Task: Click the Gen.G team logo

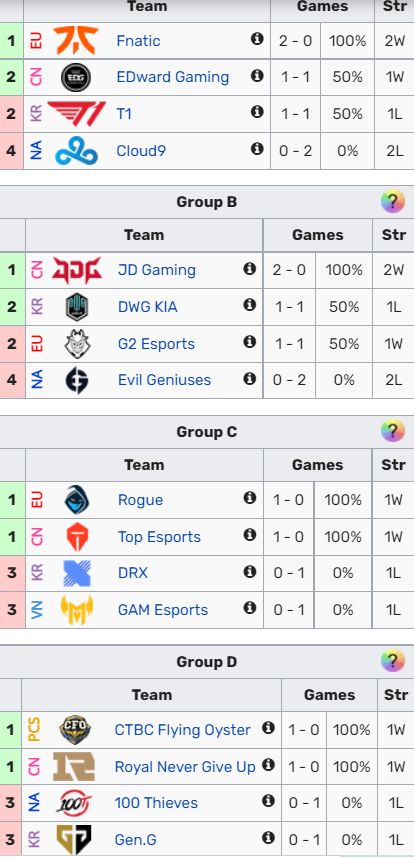Action: (x=74, y=839)
